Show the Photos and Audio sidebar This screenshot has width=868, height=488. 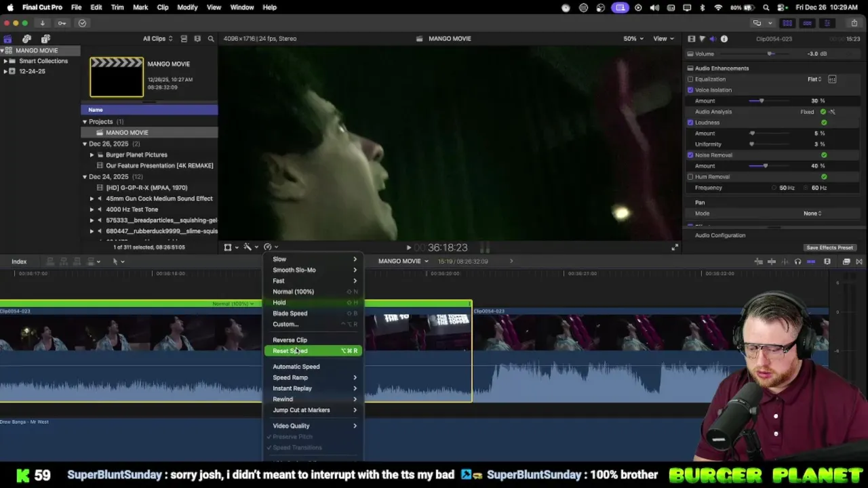(26, 39)
